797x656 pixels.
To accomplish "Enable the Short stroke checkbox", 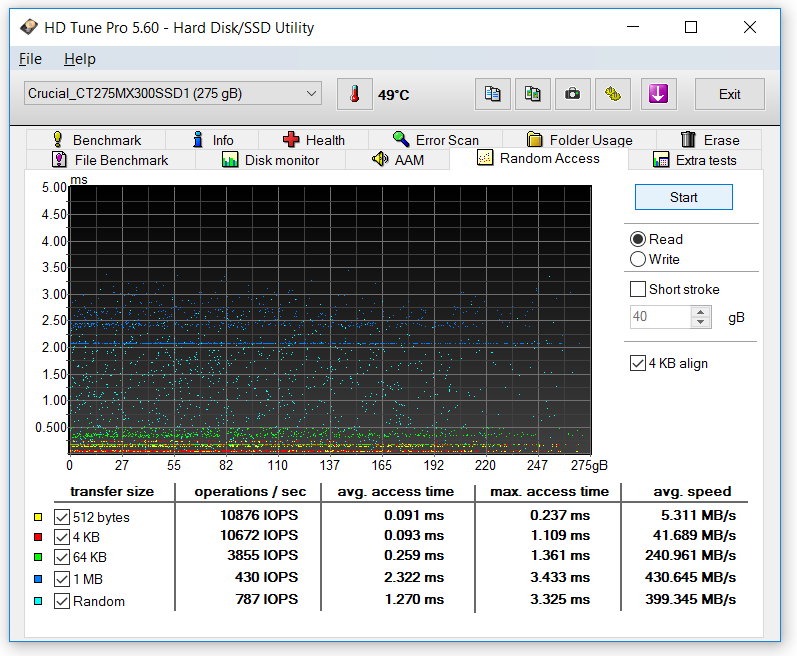I will [x=638, y=289].
